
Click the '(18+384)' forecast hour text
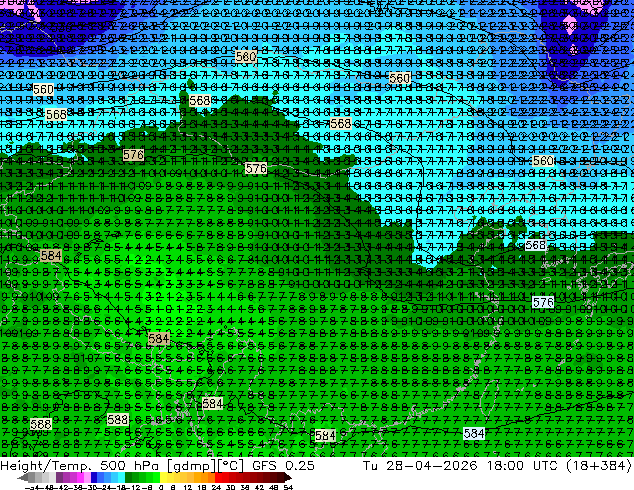pyautogui.click(x=600, y=466)
